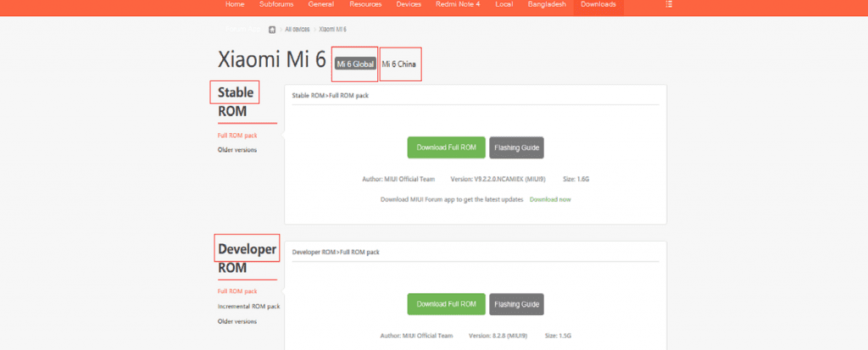The height and width of the screenshot is (350, 868).
Task: Click the Download now link
Action: (x=549, y=199)
